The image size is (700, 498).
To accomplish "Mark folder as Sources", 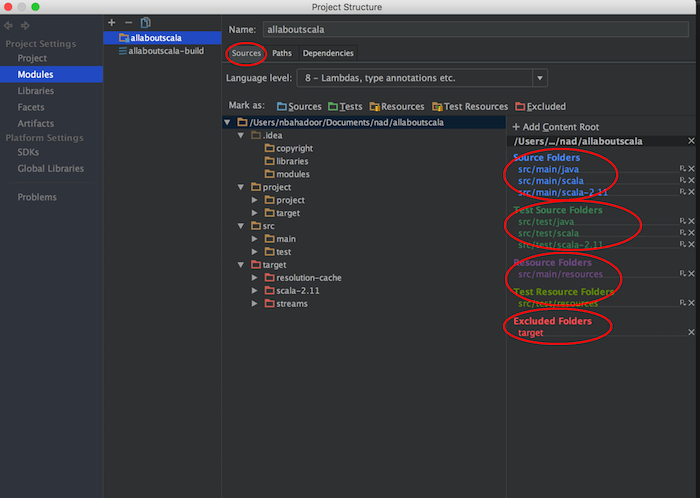I will click(x=299, y=106).
